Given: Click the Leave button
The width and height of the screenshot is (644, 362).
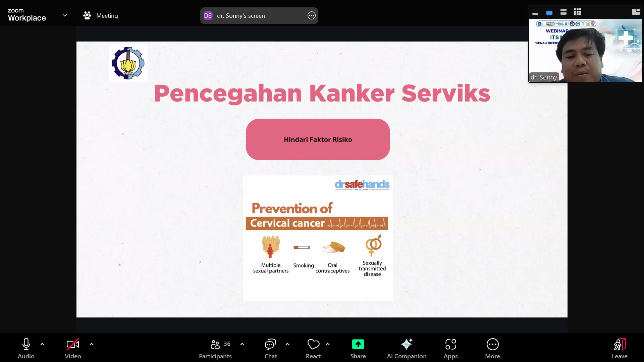Looking at the screenshot, I should point(619,348).
